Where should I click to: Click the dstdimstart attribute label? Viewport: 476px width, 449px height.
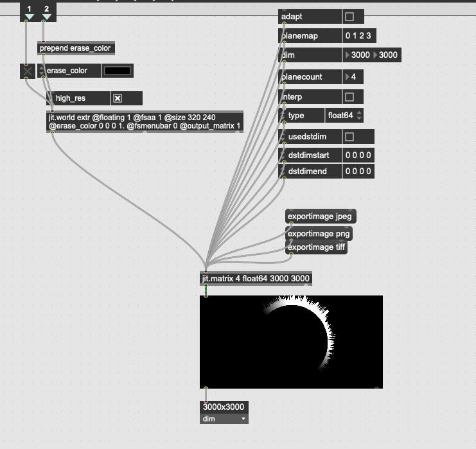(x=309, y=155)
